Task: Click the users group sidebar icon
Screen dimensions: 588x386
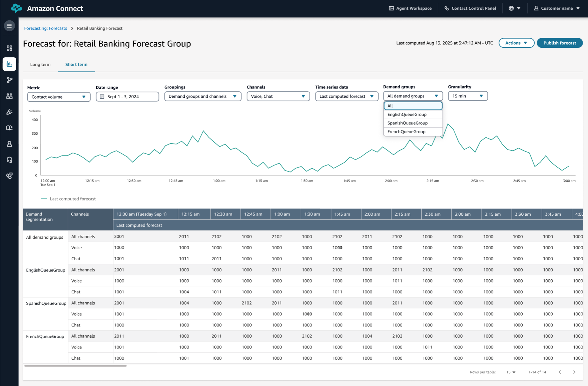Action: point(9,96)
